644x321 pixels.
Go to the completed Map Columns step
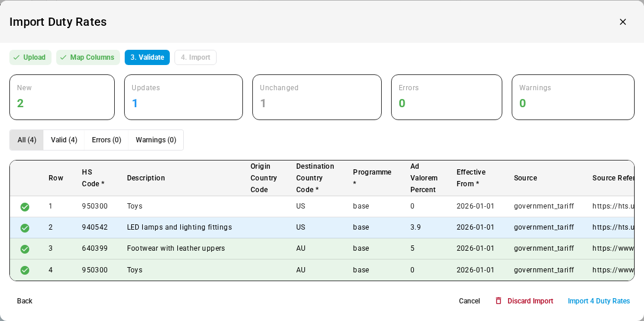(88, 57)
